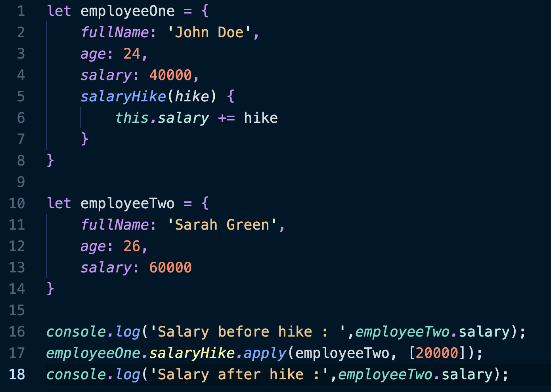551x392 pixels.
Task: Click the 'Sarah Green' string value
Action: click(222, 225)
